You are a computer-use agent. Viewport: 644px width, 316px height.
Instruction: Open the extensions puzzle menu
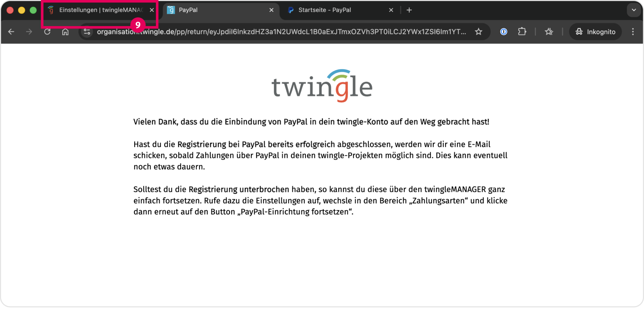[x=522, y=32]
